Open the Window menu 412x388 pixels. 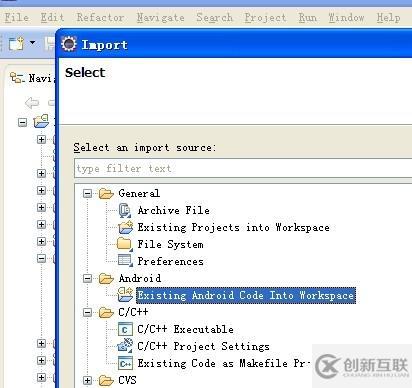click(x=346, y=17)
